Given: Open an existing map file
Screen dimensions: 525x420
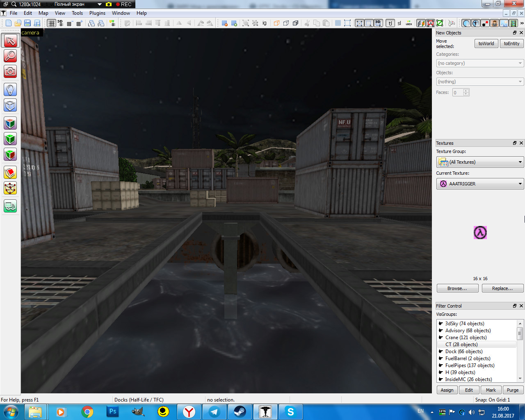Looking at the screenshot, I should click(18, 23).
